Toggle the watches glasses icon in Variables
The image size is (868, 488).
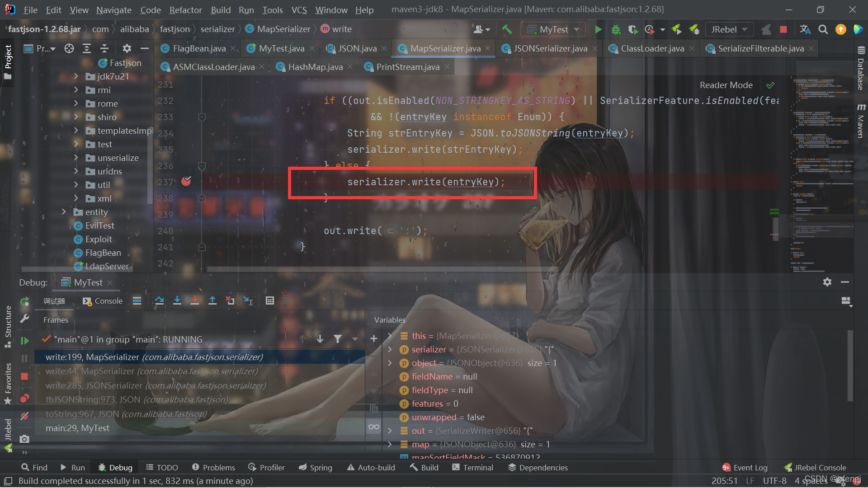[x=374, y=427]
